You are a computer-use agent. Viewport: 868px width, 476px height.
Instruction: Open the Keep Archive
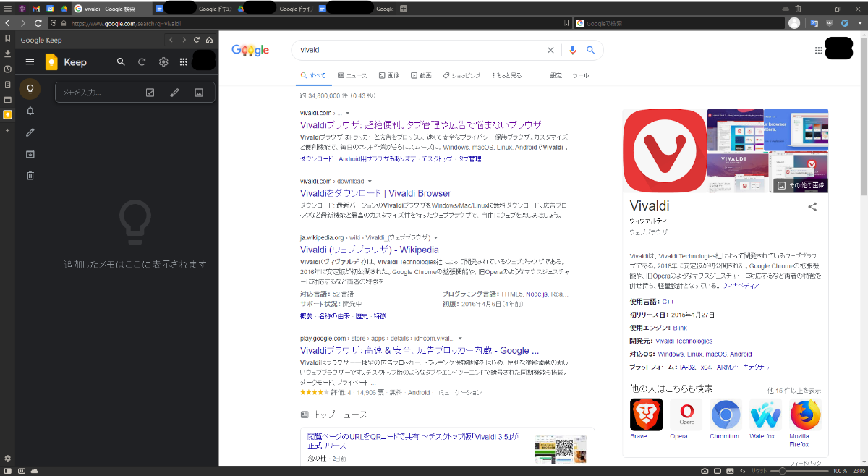click(x=30, y=153)
